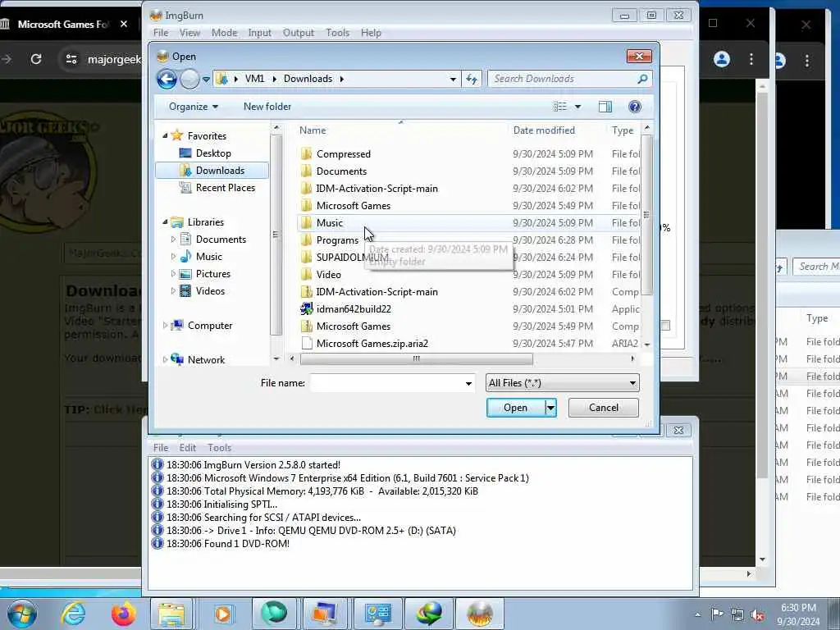Toggle the preview pane icon
Screen dimensions: 840x630
[605, 107]
